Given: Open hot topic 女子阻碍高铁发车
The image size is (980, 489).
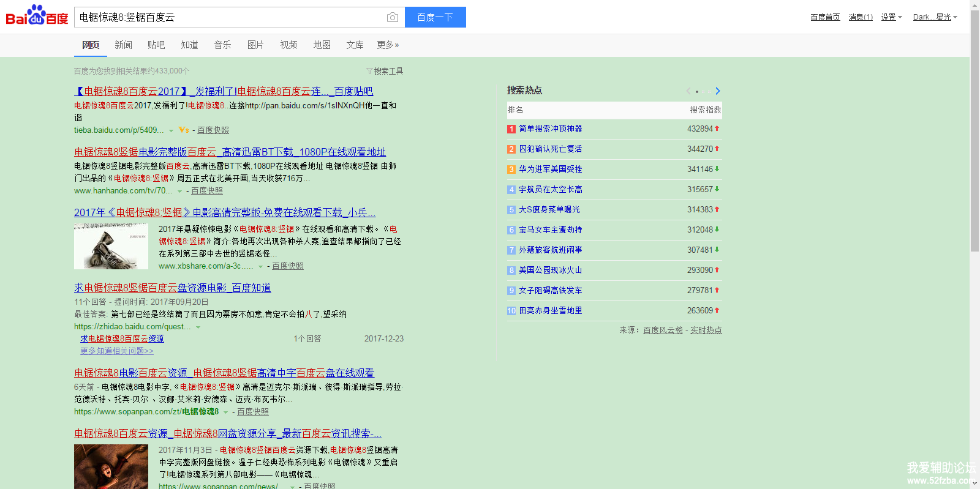Looking at the screenshot, I should (x=551, y=290).
